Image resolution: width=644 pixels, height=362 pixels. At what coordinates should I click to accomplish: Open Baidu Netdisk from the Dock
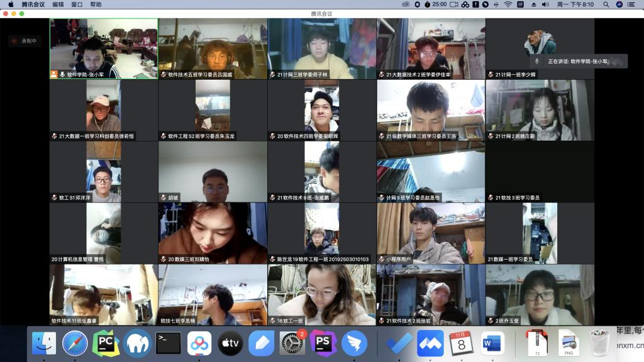click(199, 343)
